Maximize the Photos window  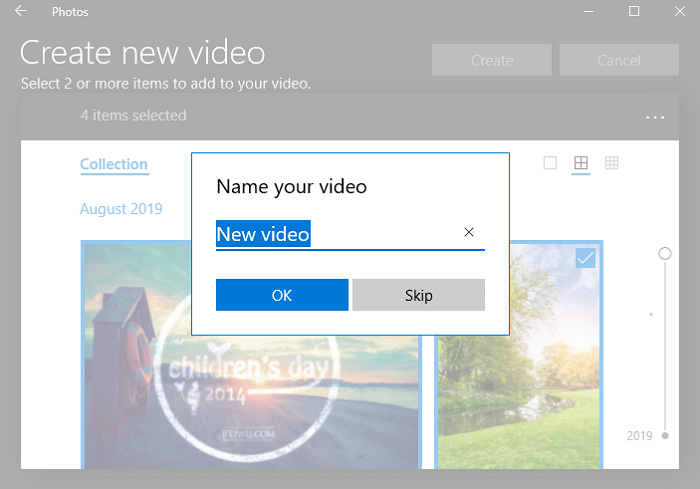click(634, 12)
